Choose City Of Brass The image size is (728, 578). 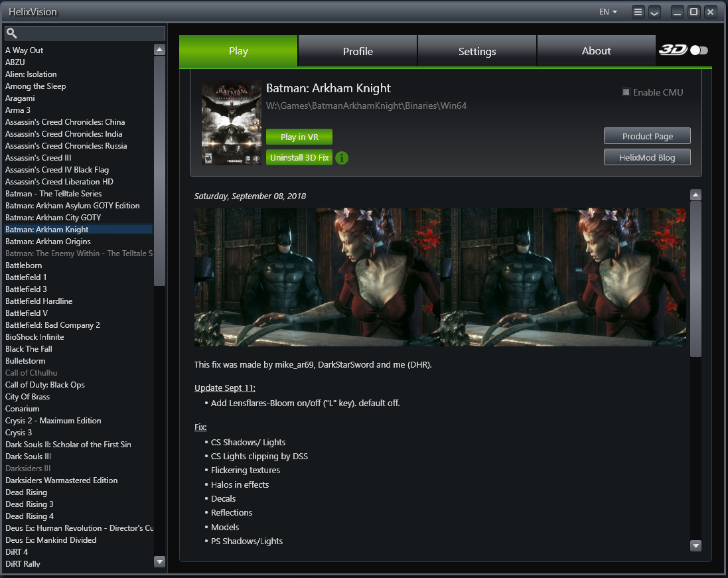tap(27, 397)
